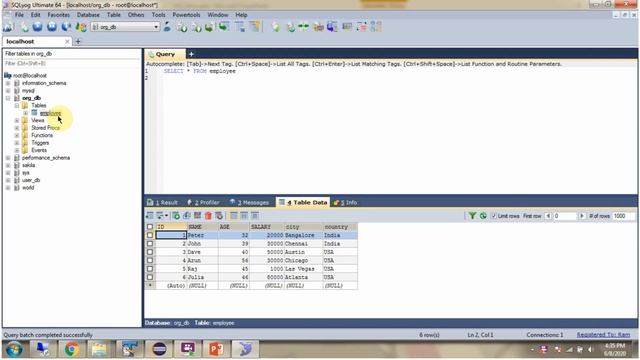Viewport: 640px width, 360px height.
Task: Click the Execute All Queries double-arrow icon
Action: pyautogui.click(x=52, y=27)
